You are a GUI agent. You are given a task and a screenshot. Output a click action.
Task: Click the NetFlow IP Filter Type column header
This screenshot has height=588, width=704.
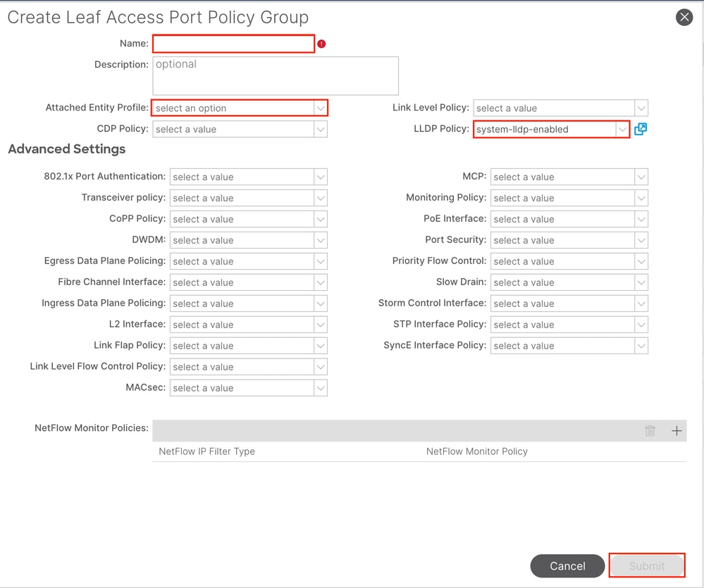(x=206, y=451)
